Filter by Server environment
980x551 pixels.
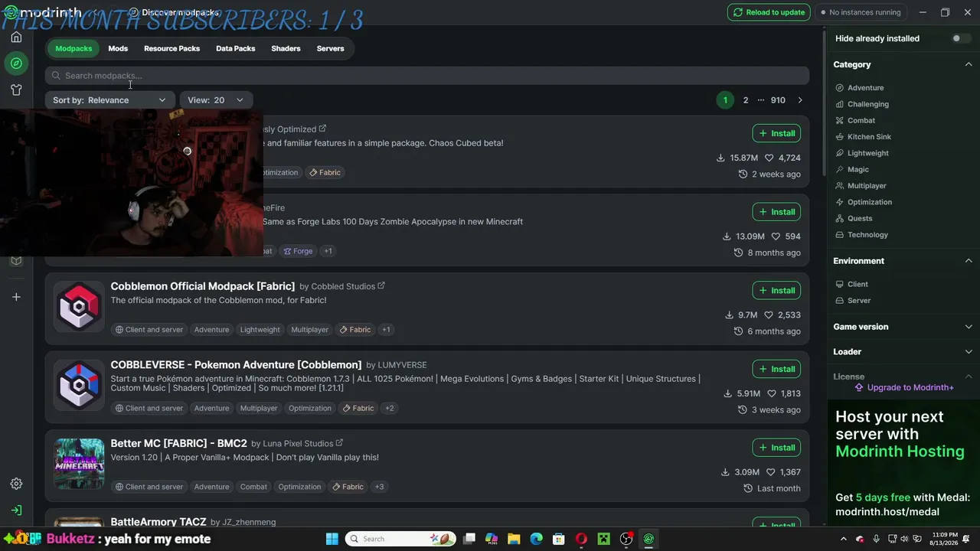(853, 301)
